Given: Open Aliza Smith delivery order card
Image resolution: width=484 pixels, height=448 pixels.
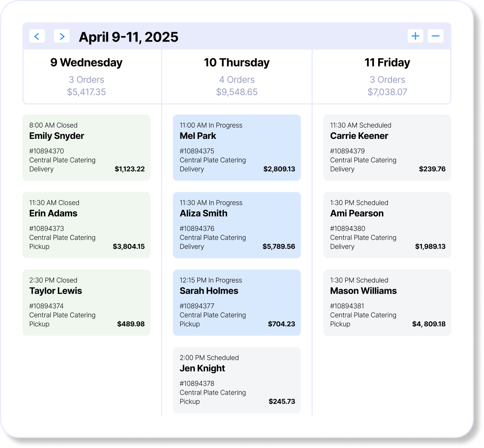Looking at the screenshot, I should (x=237, y=225).
